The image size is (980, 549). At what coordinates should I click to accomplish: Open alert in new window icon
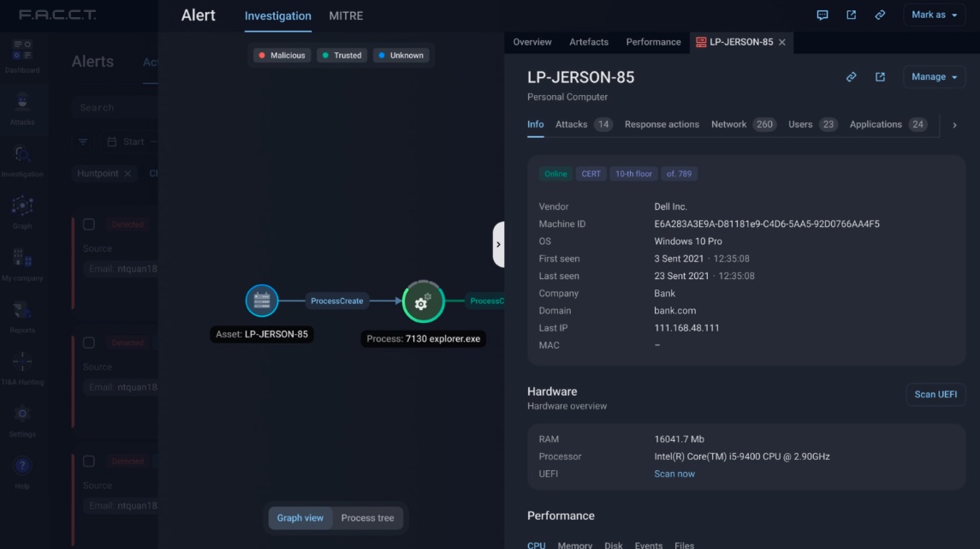point(851,15)
